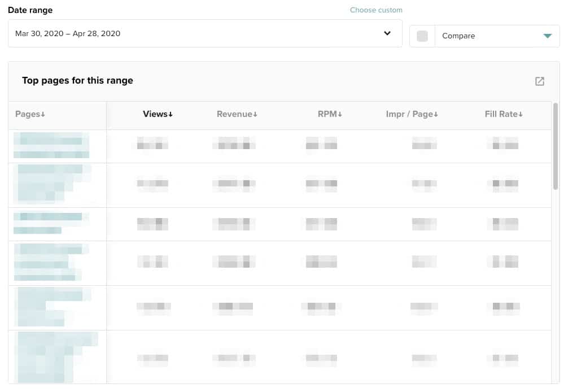Viewport: 568px width, 392px height.
Task: Sort descending using the Revenue arrow icon
Action: point(254,114)
